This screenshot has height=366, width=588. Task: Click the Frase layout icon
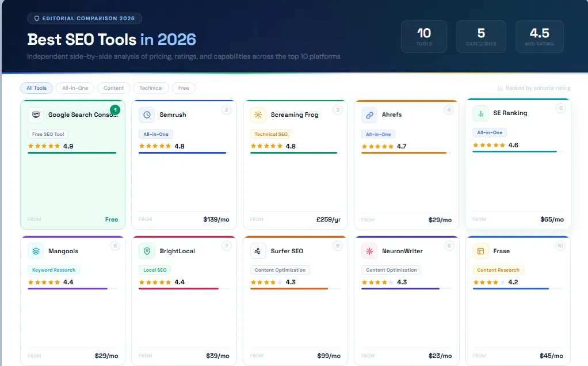pos(480,251)
